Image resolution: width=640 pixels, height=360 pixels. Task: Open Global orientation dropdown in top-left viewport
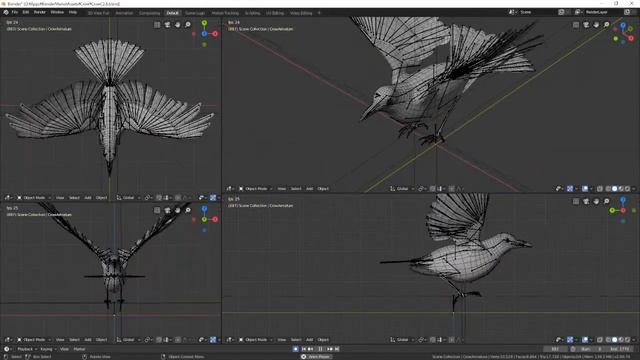[128, 198]
